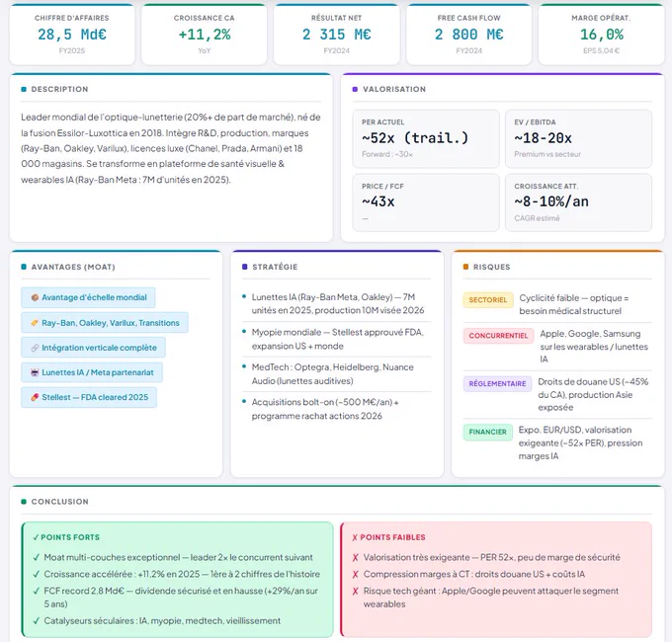Click the pill icon in Stellest FDA cleared tag

pos(35,397)
